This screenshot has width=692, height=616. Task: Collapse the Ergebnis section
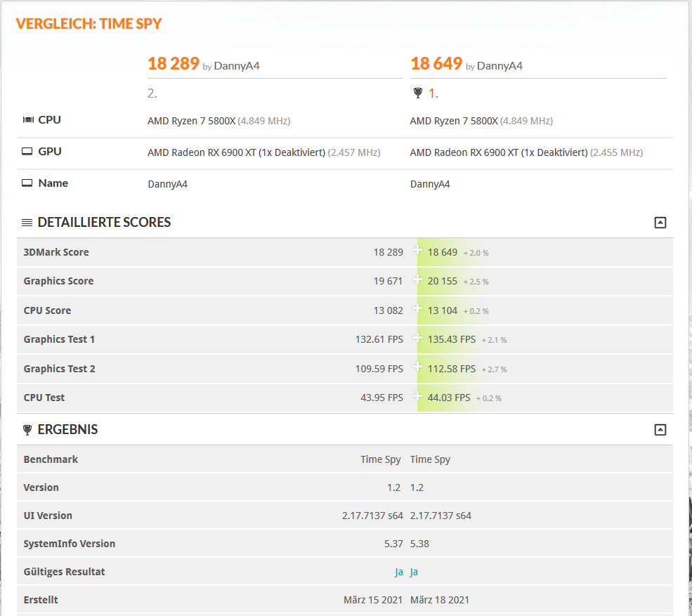point(660,430)
